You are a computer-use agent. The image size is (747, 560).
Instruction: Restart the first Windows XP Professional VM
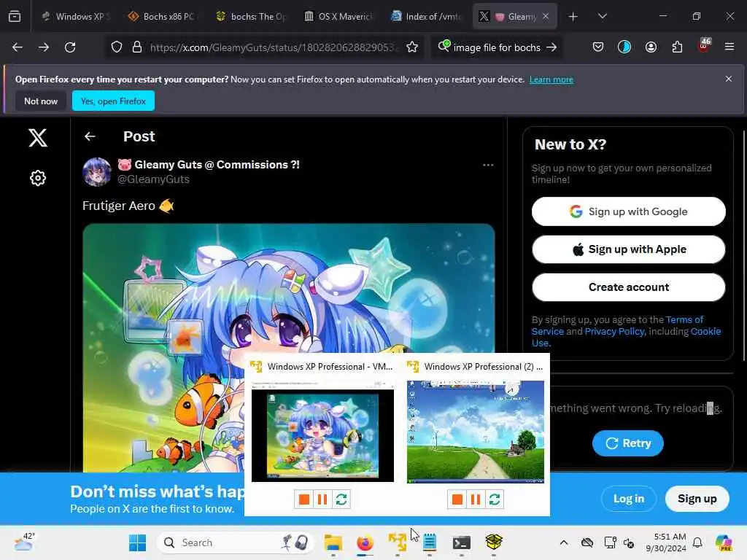coord(341,499)
